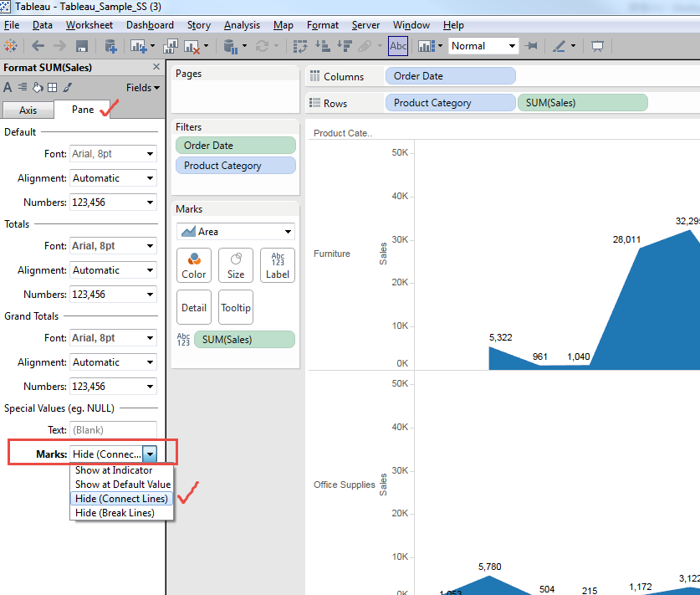Switch to the Pane tab
The height and width of the screenshot is (595, 700).
pos(83,110)
